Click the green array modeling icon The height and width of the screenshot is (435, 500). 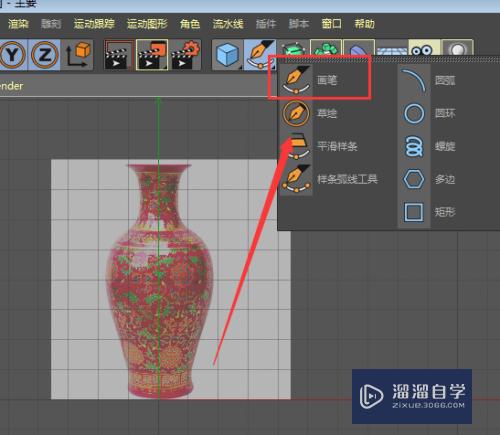click(326, 48)
